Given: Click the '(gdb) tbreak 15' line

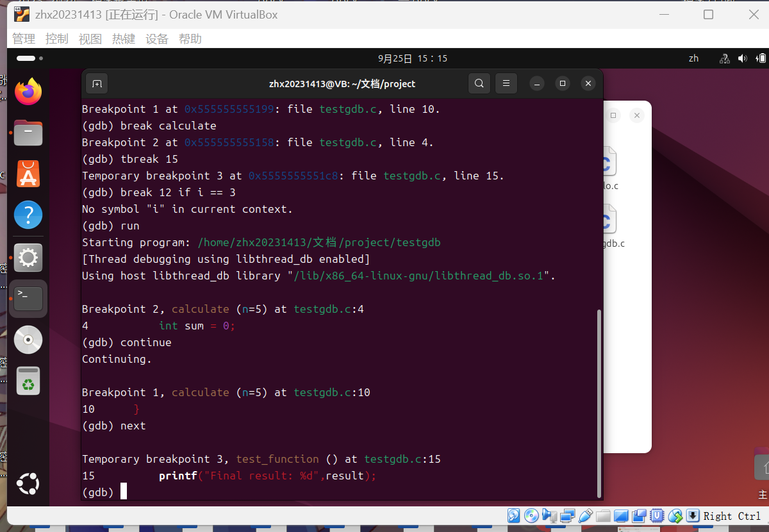Looking at the screenshot, I should click(130, 159).
